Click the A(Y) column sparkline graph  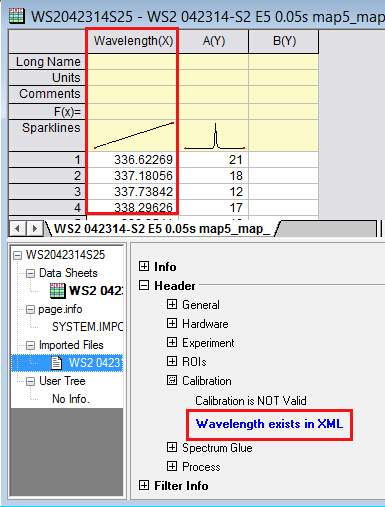point(215,136)
